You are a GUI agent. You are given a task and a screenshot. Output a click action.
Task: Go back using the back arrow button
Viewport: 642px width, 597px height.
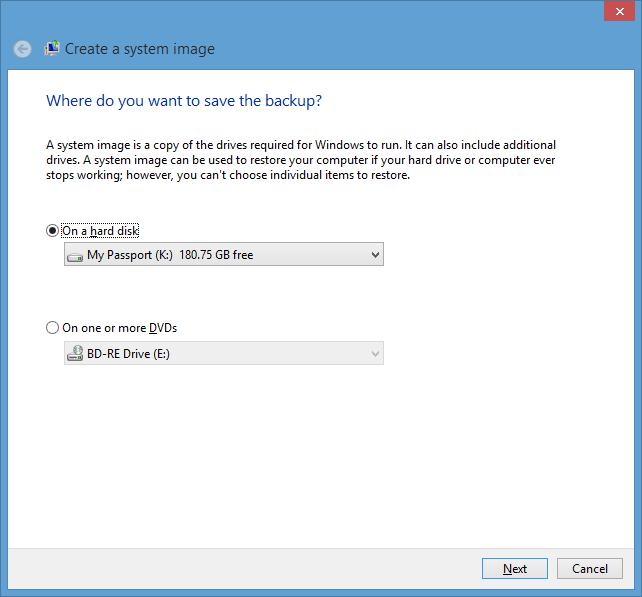tap(22, 49)
